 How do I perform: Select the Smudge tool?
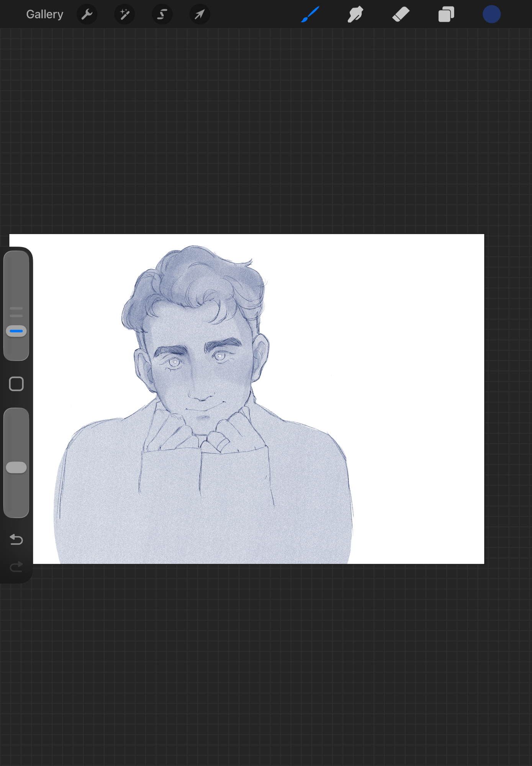pyautogui.click(x=355, y=15)
